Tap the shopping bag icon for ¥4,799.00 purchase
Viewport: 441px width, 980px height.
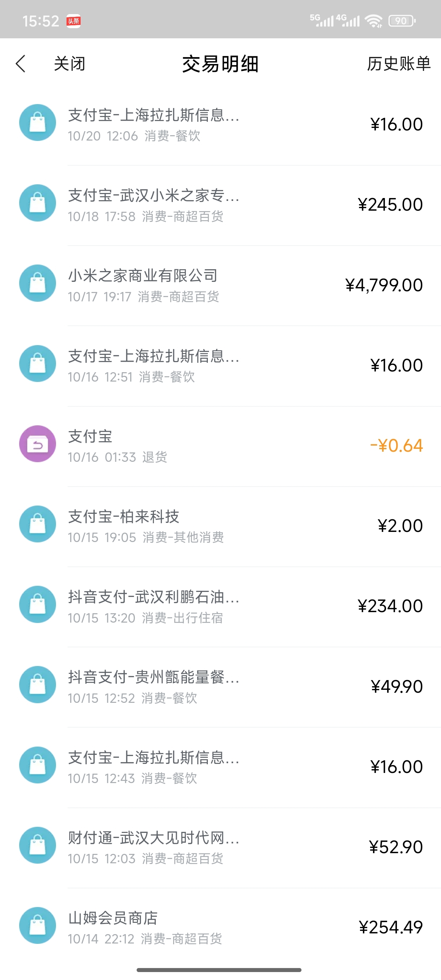point(38,283)
